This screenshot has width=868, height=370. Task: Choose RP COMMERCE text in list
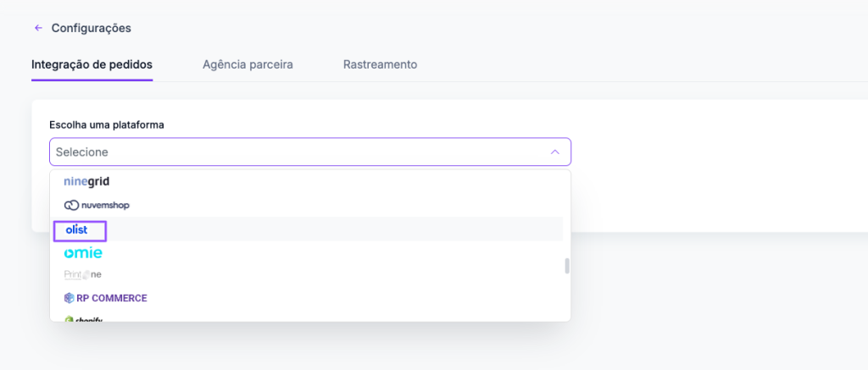coord(112,298)
